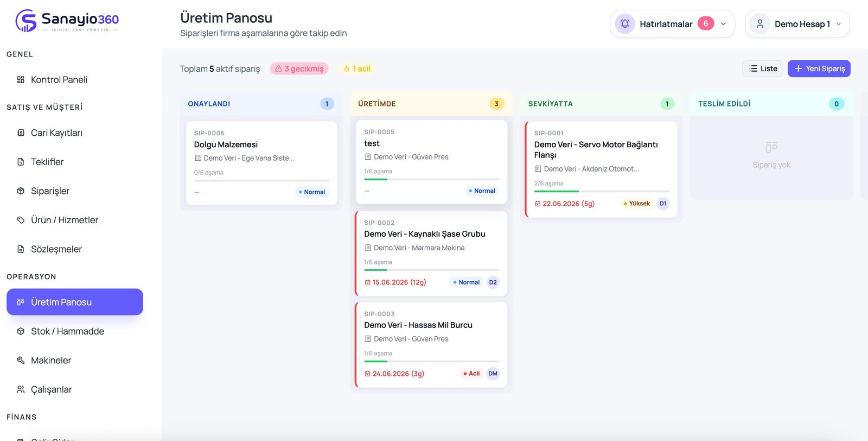Click the DM assignee avatar on SIP-0003
The width and height of the screenshot is (868, 441).
493,374
